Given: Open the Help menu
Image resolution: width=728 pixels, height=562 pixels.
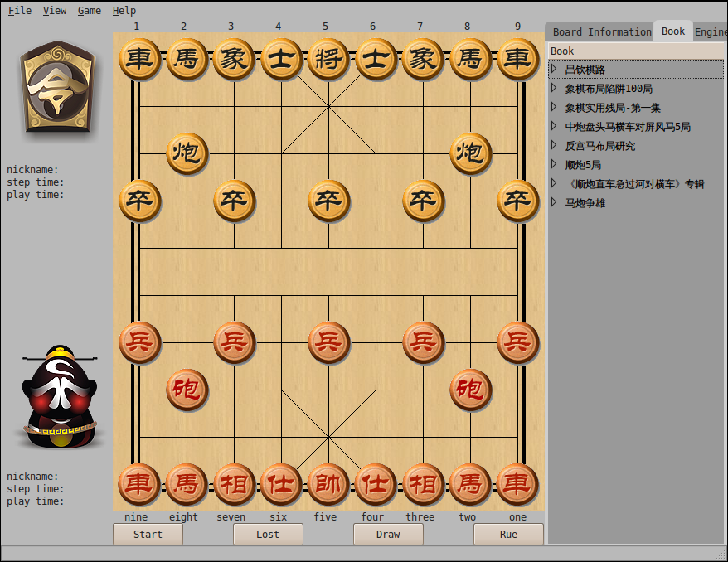Looking at the screenshot, I should [124, 10].
